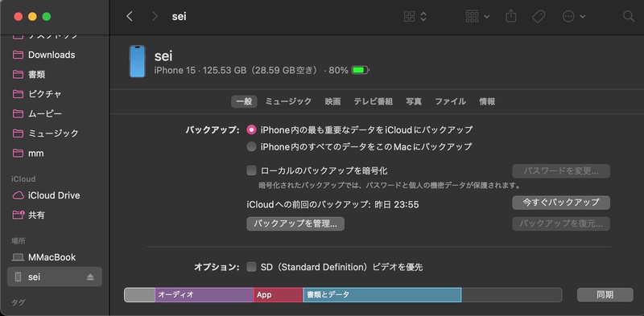Click the App storage bar segment
This screenshot has height=316, width=644.
(x=278, y=294)
